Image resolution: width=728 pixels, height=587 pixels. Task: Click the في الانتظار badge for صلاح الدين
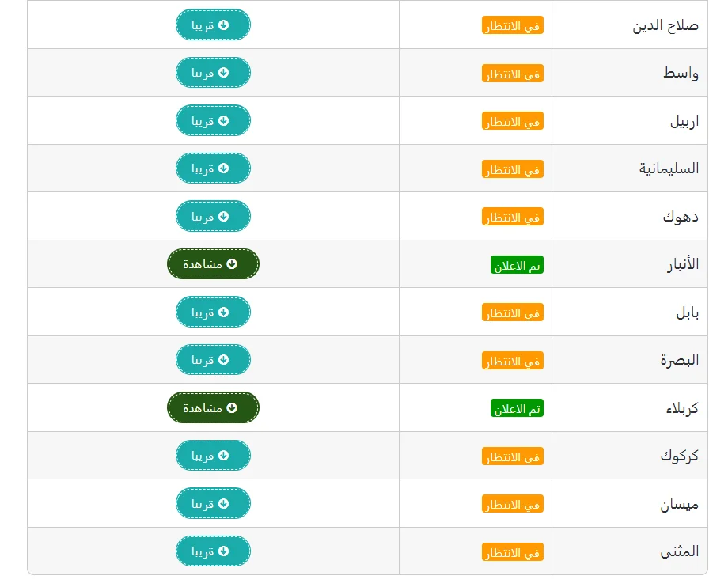coord(513,26)
